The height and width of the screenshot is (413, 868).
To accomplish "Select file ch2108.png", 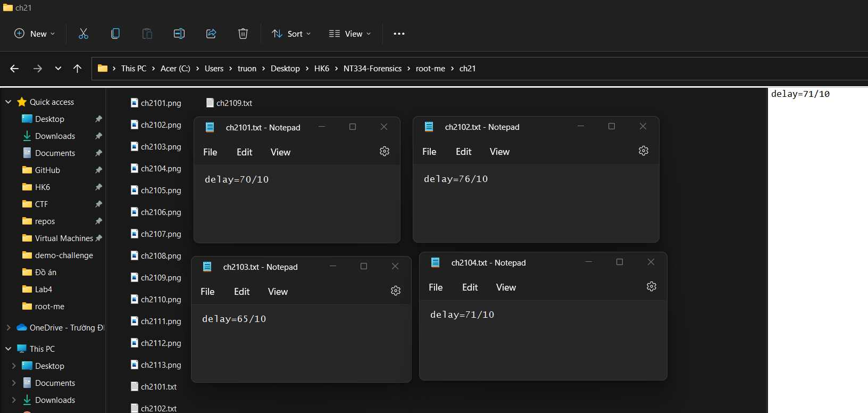I will coord(156,255).
